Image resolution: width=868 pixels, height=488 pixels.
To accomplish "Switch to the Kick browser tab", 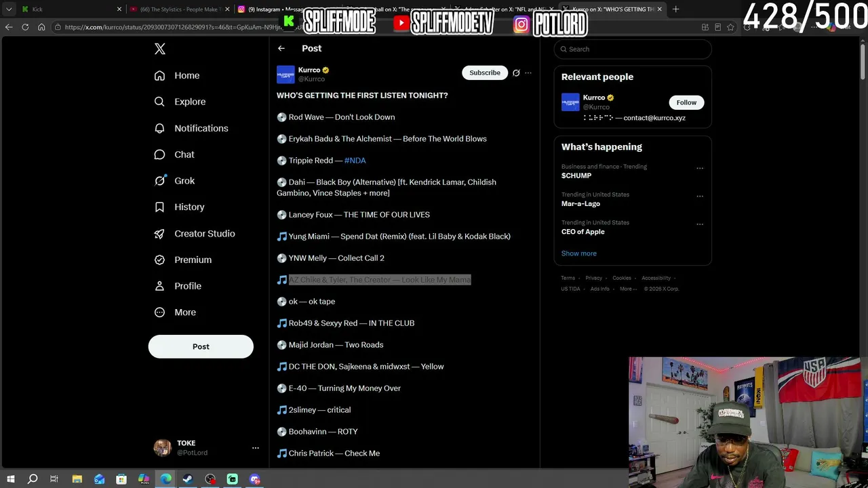I will pos(71,9).
